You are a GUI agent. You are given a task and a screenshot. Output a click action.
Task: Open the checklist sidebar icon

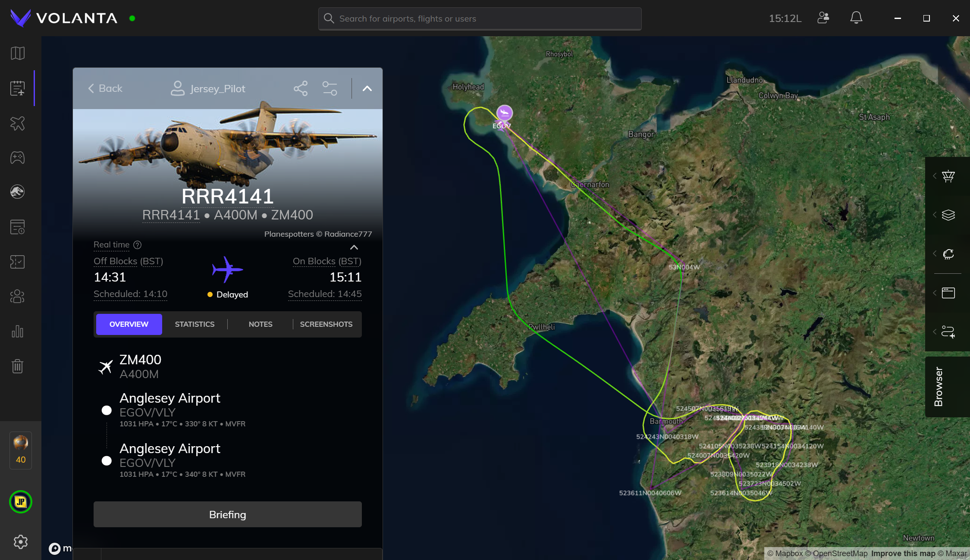click(x=18, y=262)
